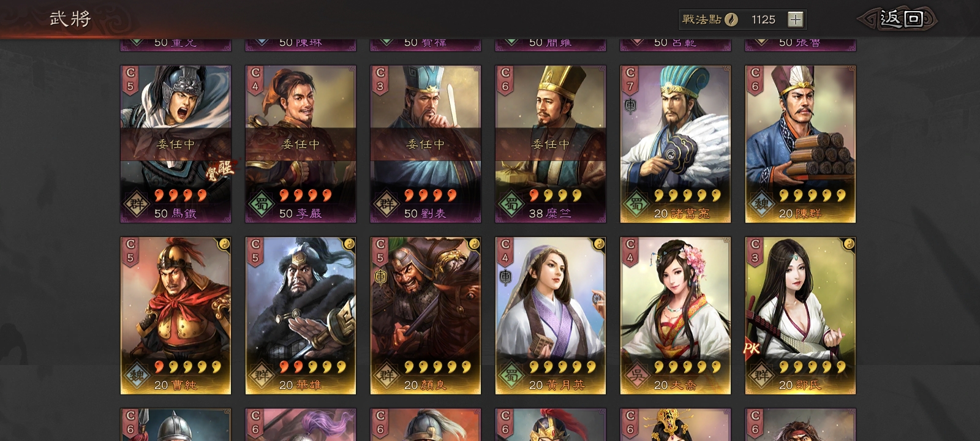Click the plus icon beside 戰法點 1125
The image size is (980, 441).
(795, 20)
